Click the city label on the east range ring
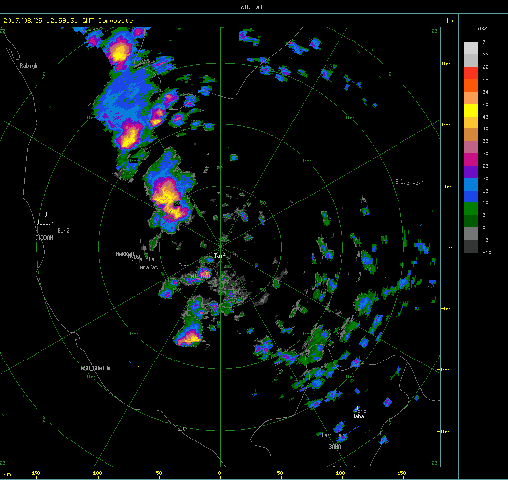The image size is (508, 480). pyautogui.click(x=409, y=182)
